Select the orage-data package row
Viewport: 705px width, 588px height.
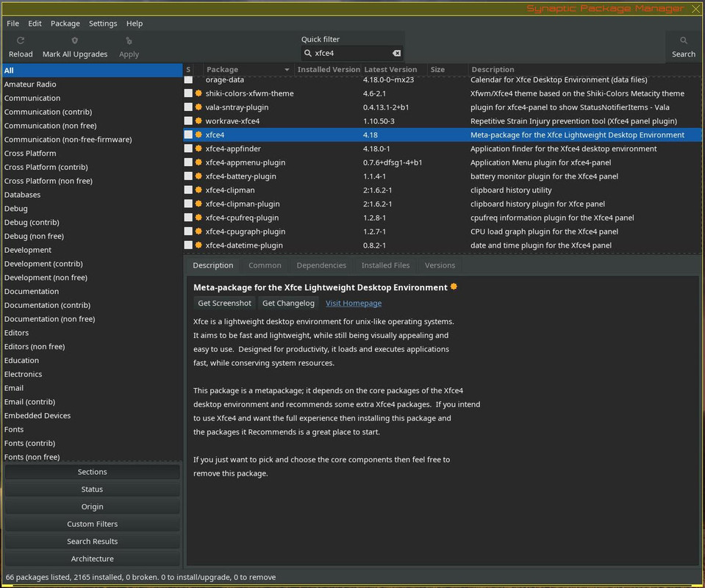click(443, 80)
